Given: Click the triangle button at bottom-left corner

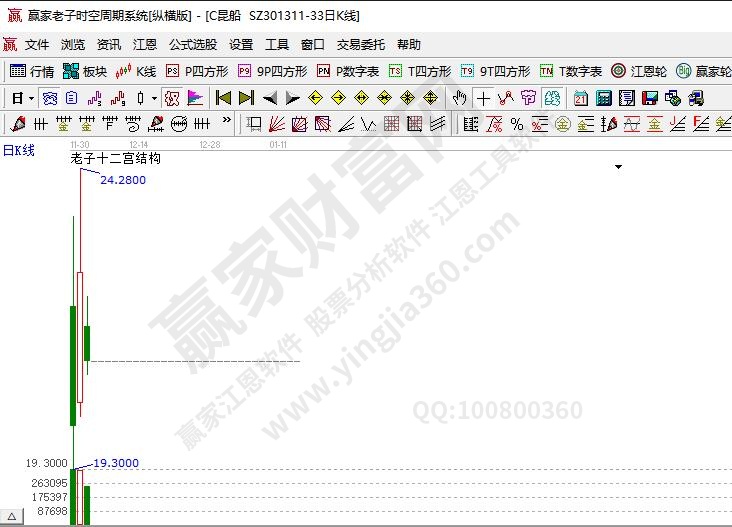Looking at the screenshot, I should (x=11, y=518).
